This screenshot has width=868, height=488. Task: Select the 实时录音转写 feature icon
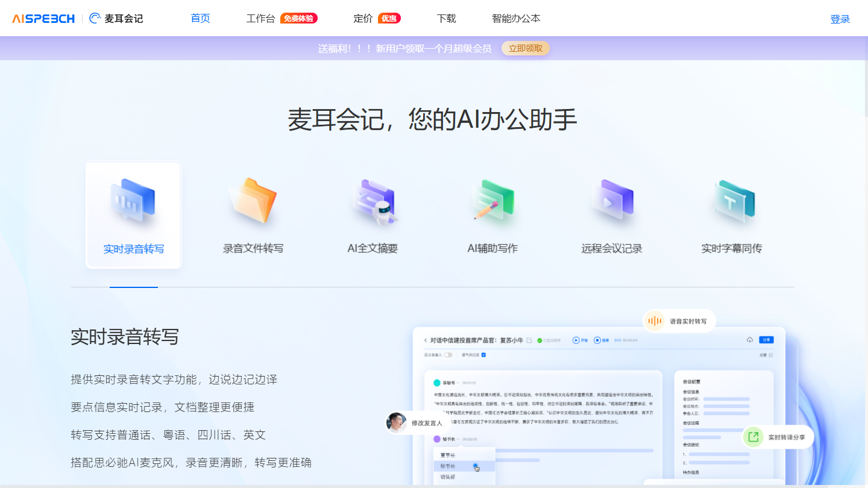[x=133, y=202]
